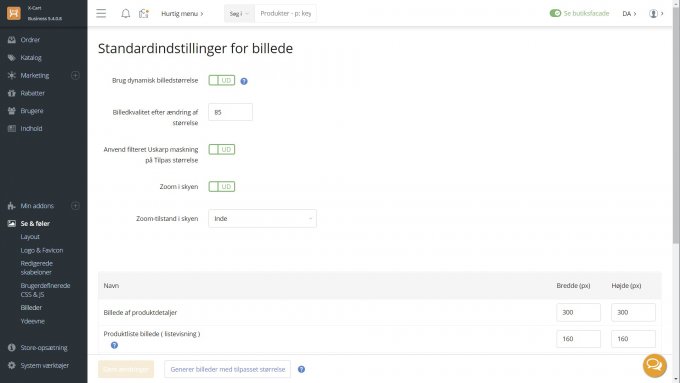Open Marketing section in the sidebar

(35, 75)
